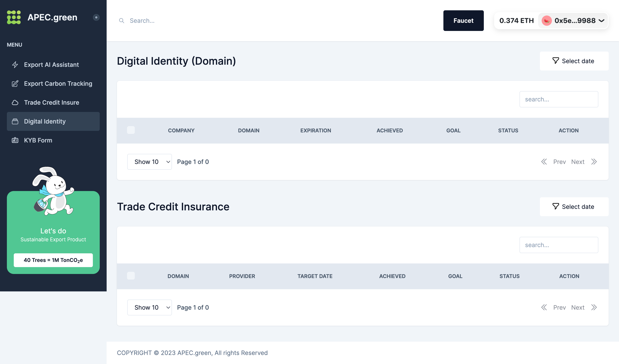619x364 pixels.
Task: Check select-all box in Trade Credit table
Action: [x=131, y=276]
